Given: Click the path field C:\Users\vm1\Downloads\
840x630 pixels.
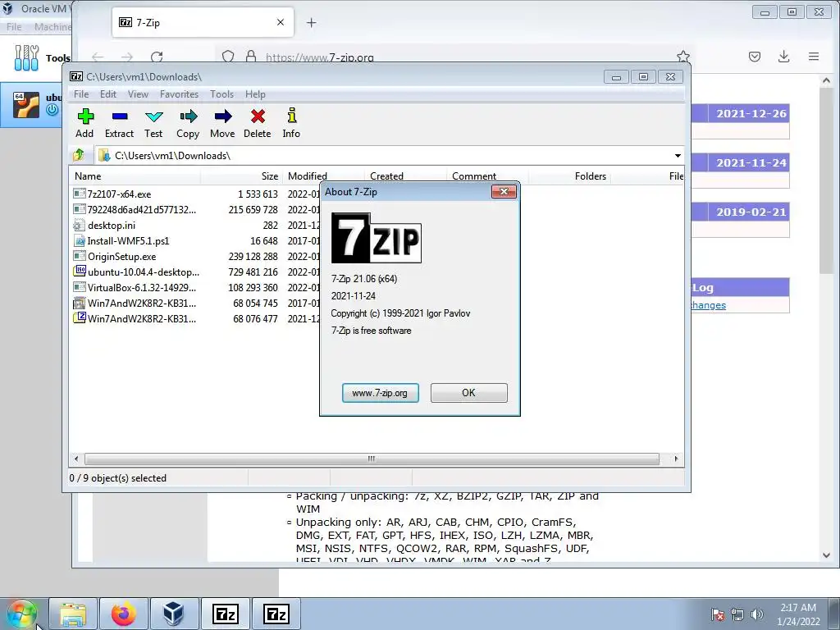Looking at the screenshot, I should pos(383,155).
